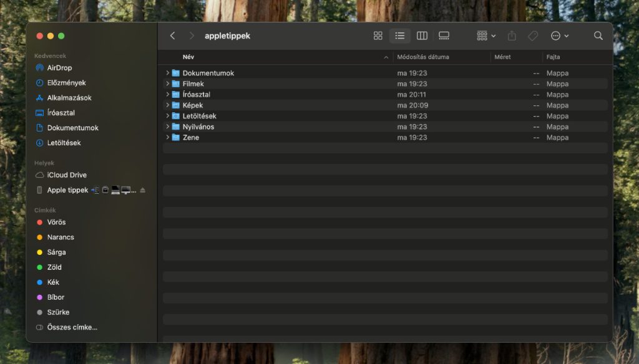The width and height of the screenshot is (639, 364).
Task: Sort by the Fajta column header
Action: (553, 57)
